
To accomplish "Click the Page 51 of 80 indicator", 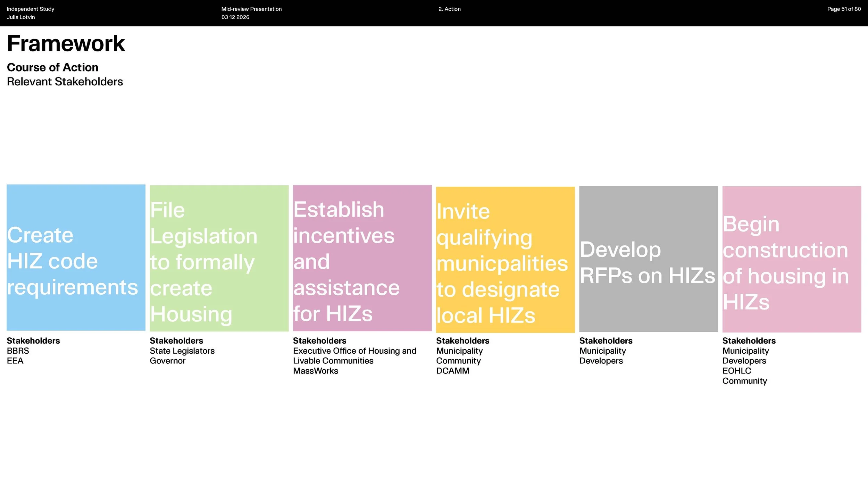I will (x=844, y=9).
